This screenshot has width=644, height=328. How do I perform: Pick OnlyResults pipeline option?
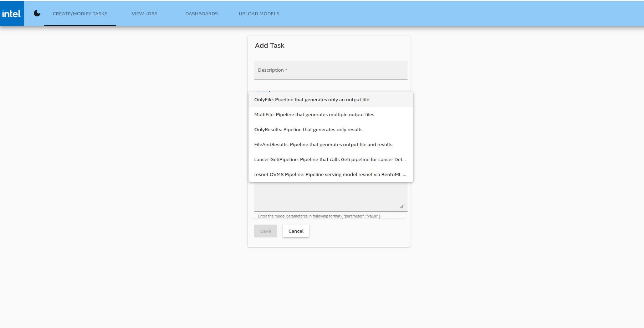coord(331,129)
